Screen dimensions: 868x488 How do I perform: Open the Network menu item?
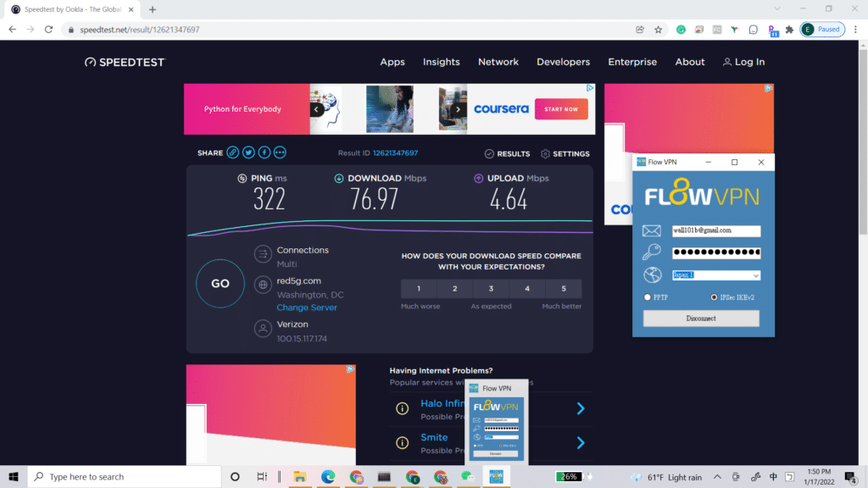point(498,62)
